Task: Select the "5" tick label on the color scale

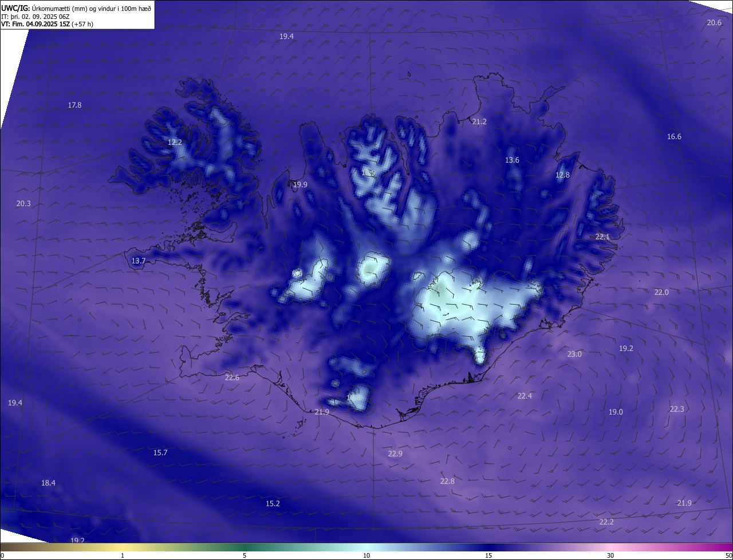Action: (x=245, y=555)
